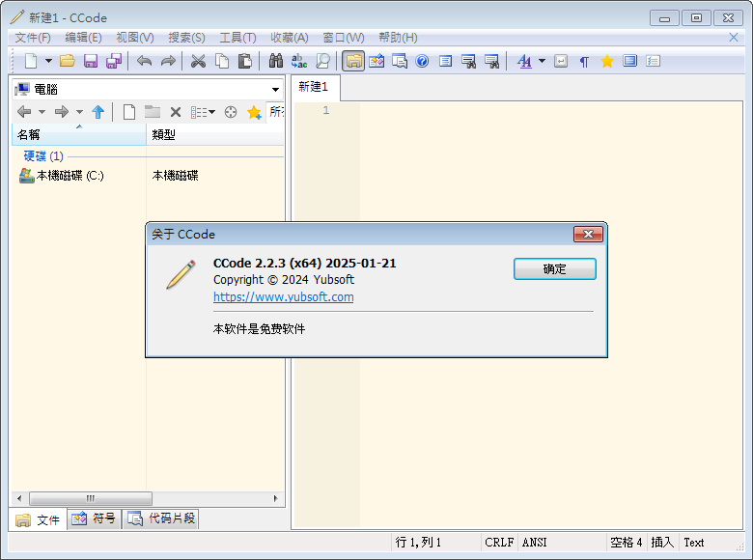The image size is (753, 560).
Task: Click the blue Up arrow in file panel
Action: click(98, 112)
